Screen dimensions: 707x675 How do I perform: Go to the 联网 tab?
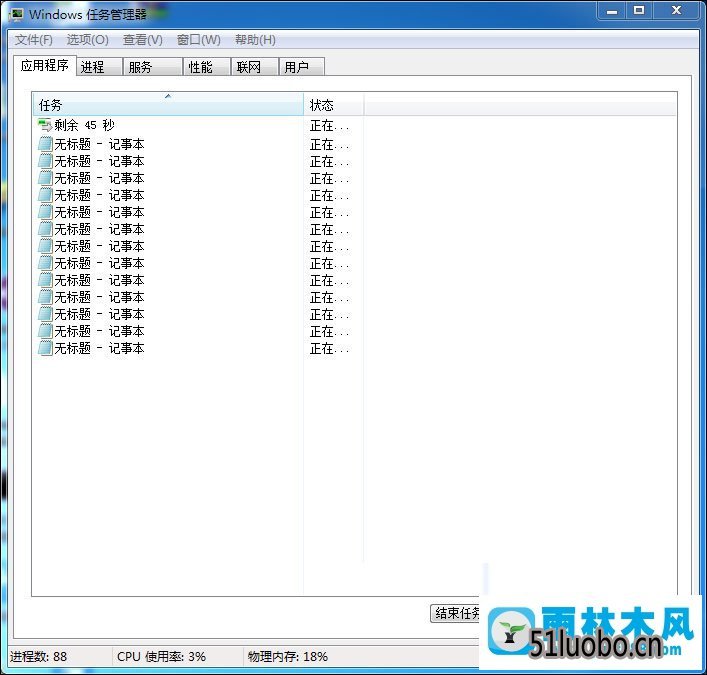tap(255, 67)
